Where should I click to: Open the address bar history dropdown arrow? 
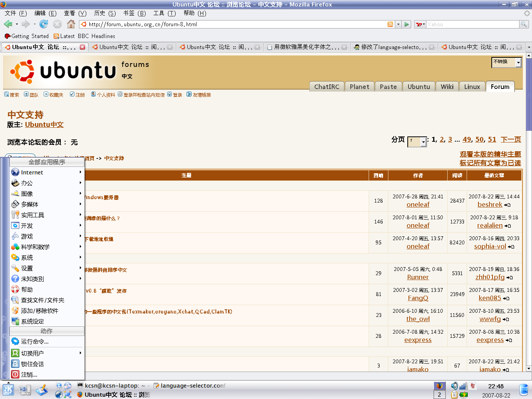coord(398,24)
